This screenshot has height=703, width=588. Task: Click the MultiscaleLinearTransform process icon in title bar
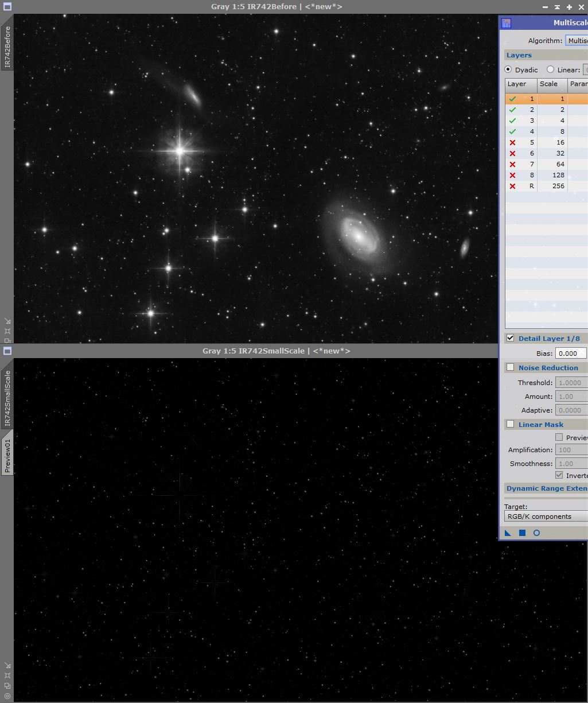(506, 23)
